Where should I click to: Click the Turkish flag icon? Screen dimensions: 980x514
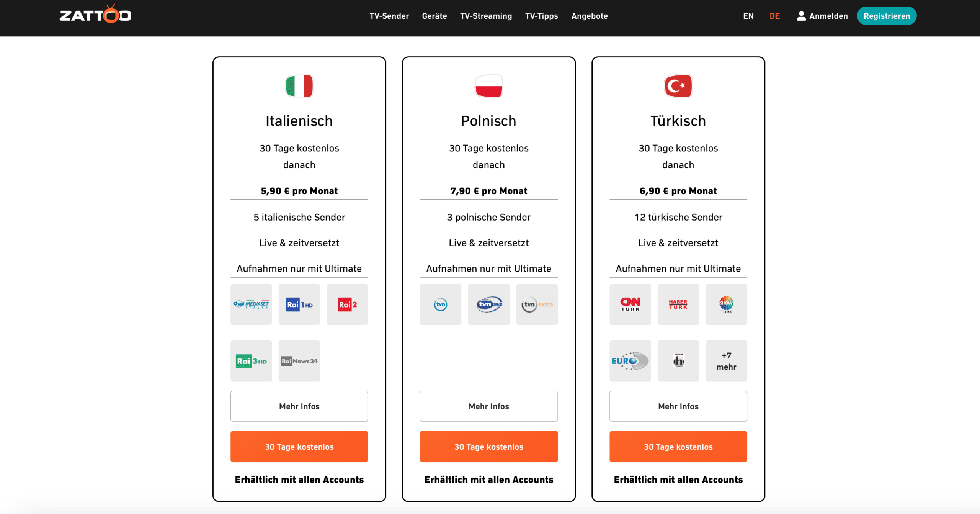[678, 86]
